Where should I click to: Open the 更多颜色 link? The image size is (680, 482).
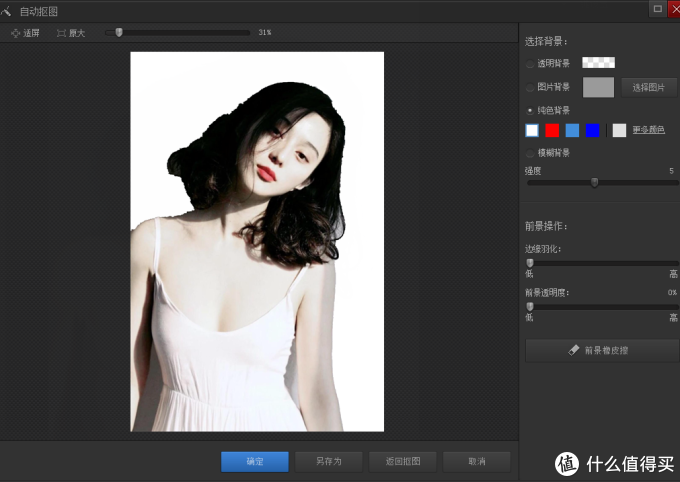(648, 130)
